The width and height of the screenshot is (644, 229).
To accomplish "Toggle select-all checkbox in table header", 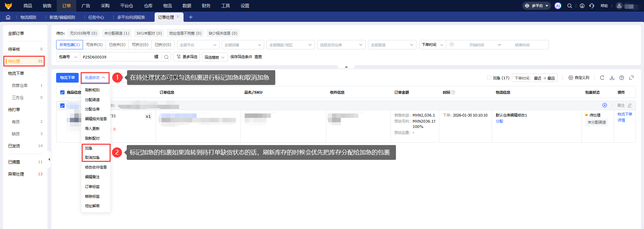I will click(x=62, y=92).
